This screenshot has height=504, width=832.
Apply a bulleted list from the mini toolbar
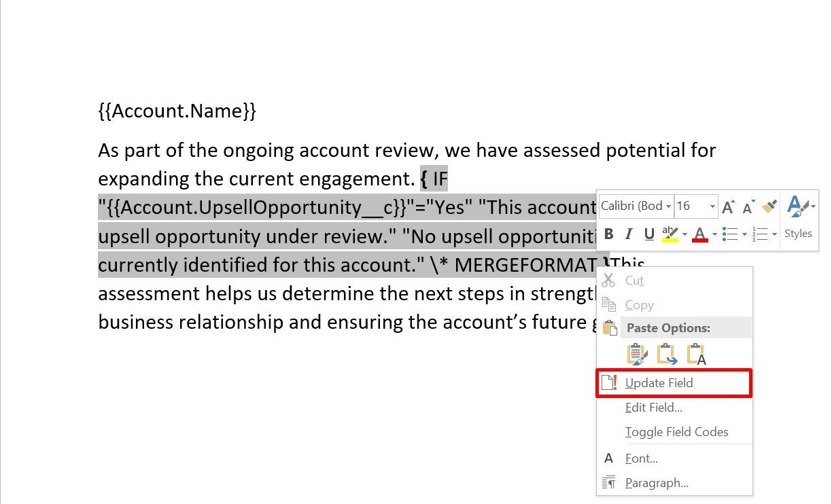pyautogui.click(x=730, y=234)
